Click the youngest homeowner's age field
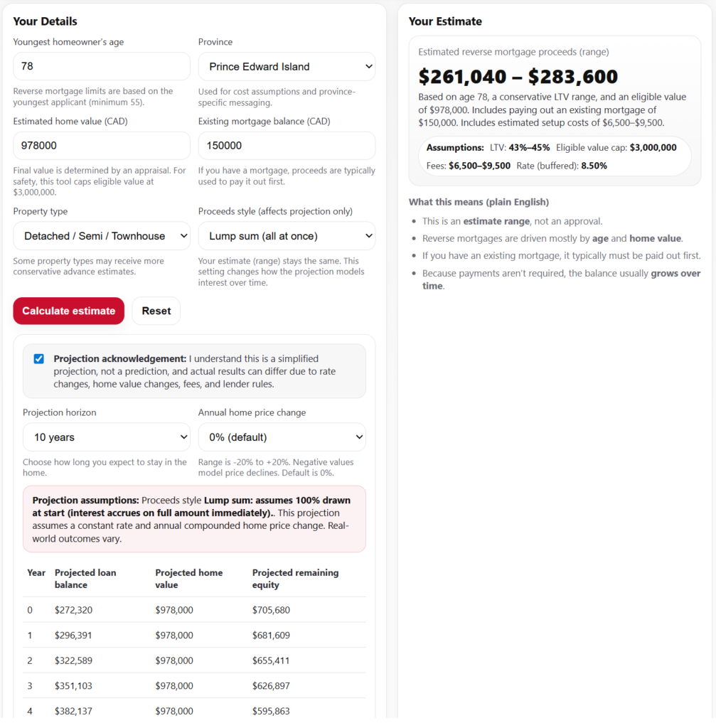 pyautogui.click(x=101, y=66)
